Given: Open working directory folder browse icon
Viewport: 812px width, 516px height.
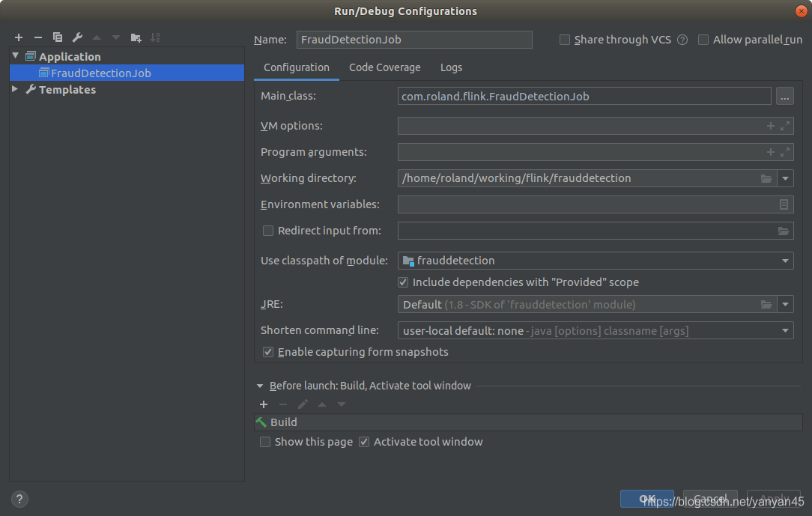Looking at the screenshot, I should (x=766, y=178).
